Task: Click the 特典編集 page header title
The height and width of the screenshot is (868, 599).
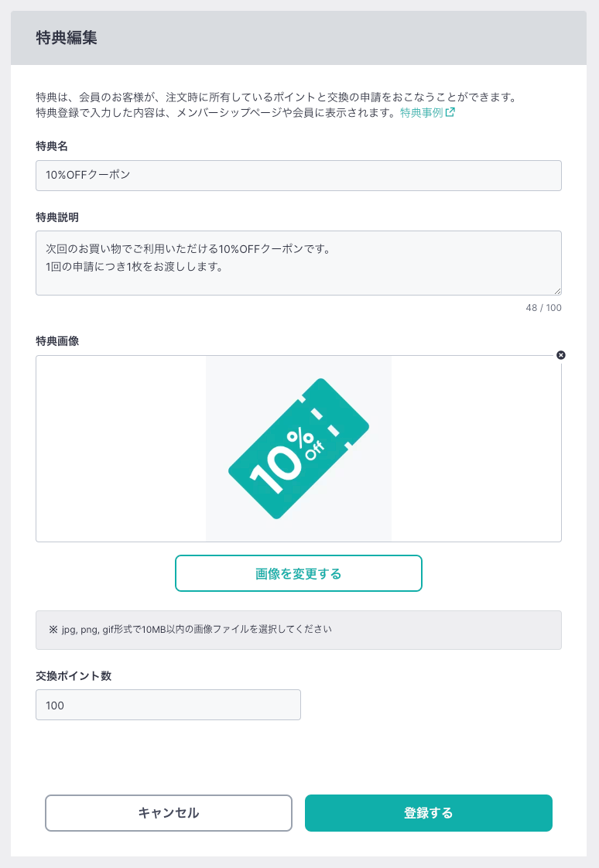Action: pos(67,38)
